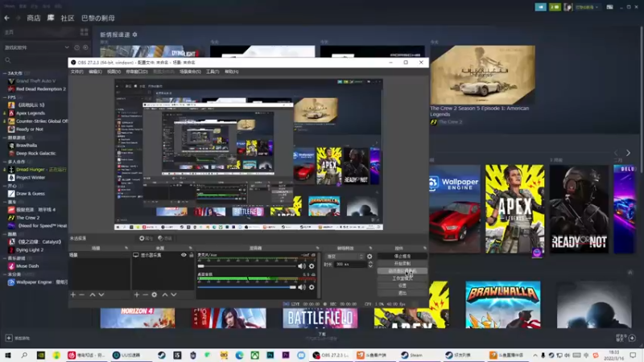Image resolution: width=644 pixels, height=362 pixels.
Task: Click the Brawlhalla game cover
Action: 502,305
